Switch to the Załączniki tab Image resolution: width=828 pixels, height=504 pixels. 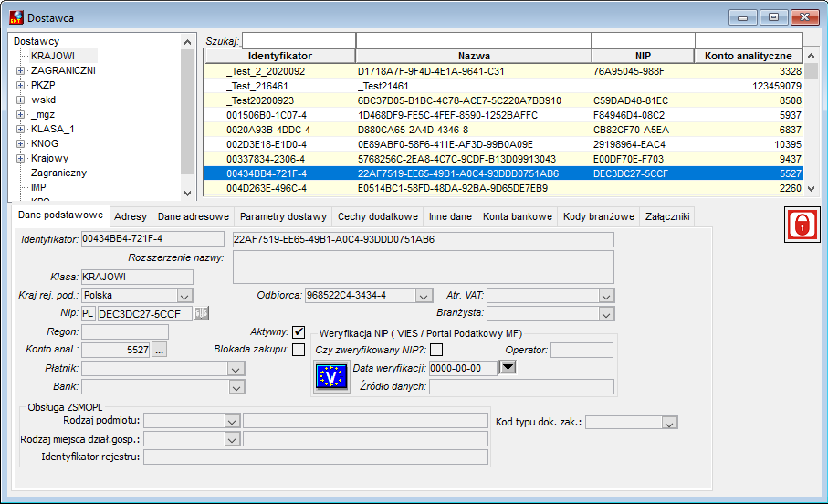[667, 216]
